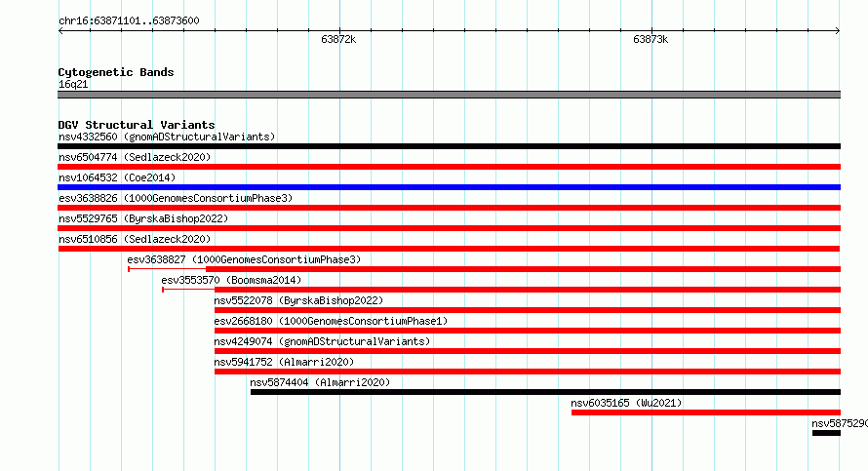Select the red bar for nsv6035165

(706, 412)
